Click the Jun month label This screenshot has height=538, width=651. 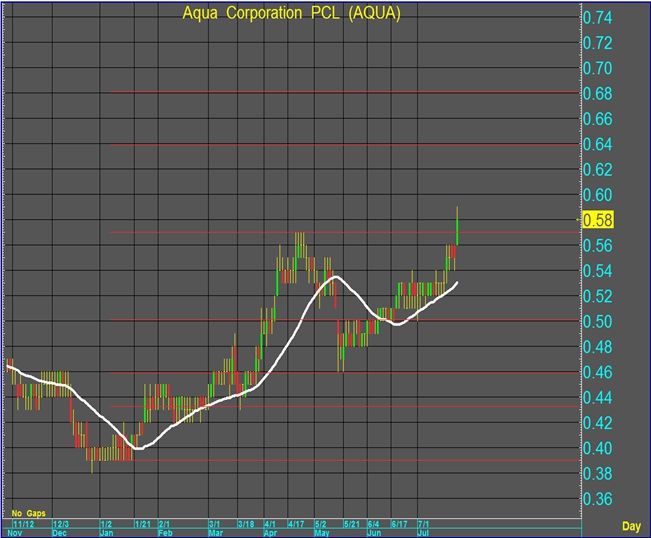pyautogui.click(x=374, y=533)
